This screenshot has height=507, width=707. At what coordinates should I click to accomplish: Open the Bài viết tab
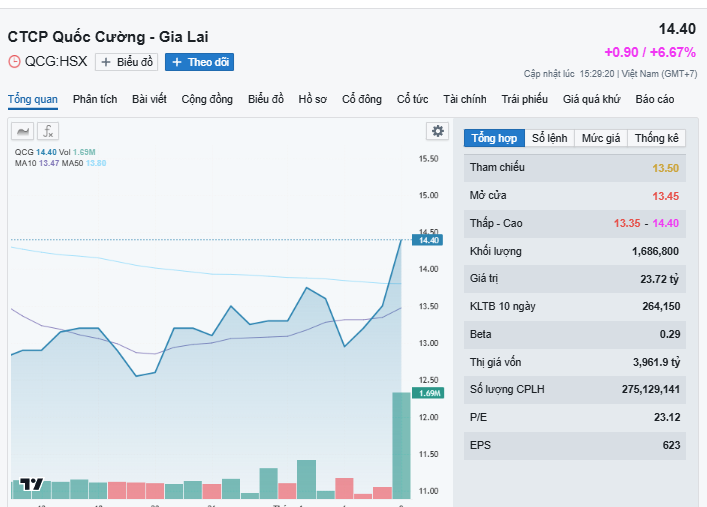149,99
